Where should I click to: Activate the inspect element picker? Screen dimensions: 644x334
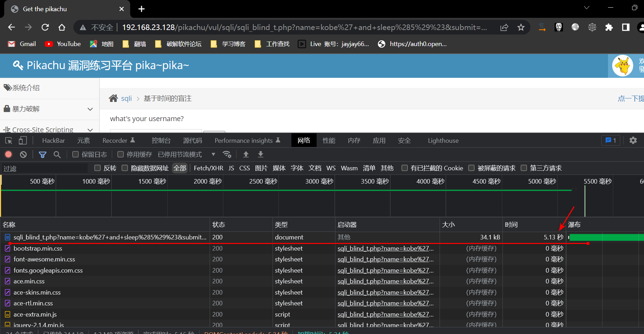[x=9, y=140]
